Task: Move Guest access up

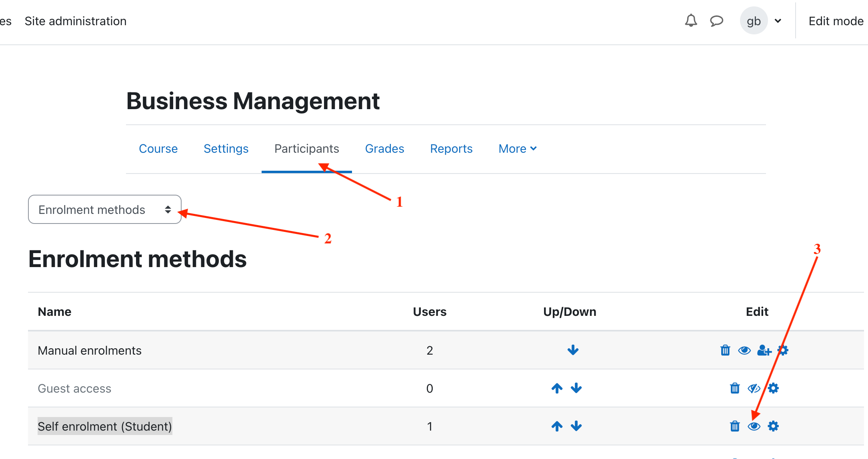Action: tap(557, 388)
